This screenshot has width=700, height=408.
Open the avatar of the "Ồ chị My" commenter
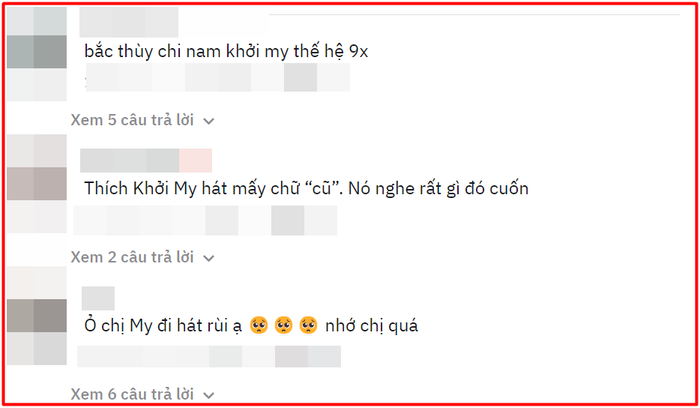[37, 316]
